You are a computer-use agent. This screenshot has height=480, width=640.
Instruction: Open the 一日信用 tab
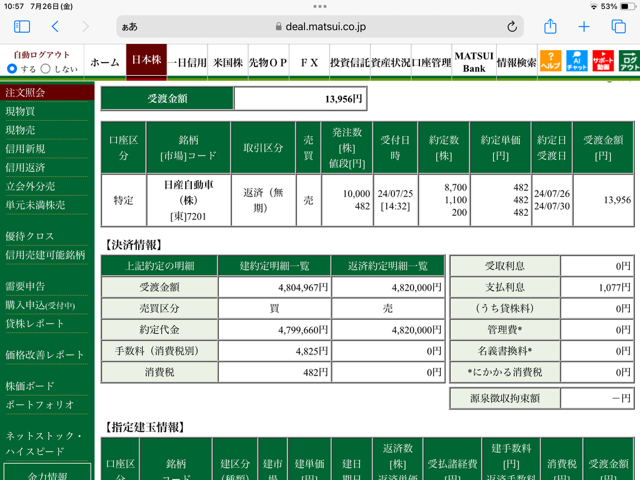[x=187, y=62]
